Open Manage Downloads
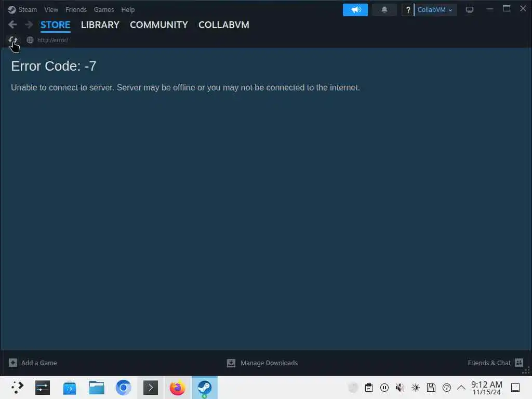 click(269, 363)
